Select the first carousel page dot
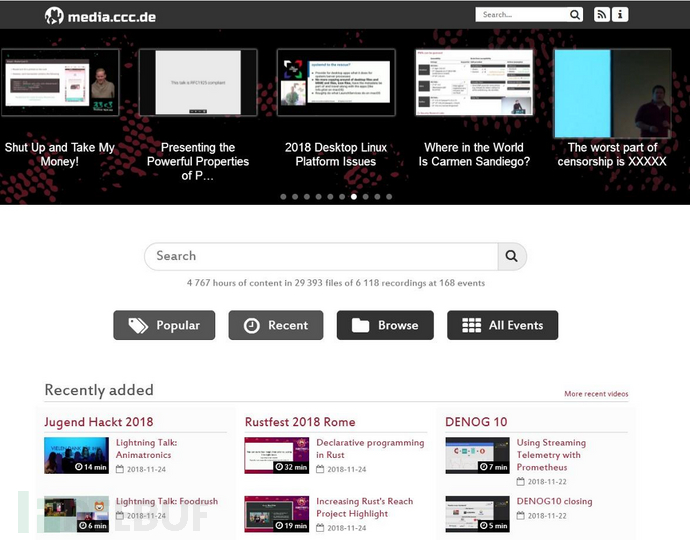The width and height of the screenshot is (690, 540). coord(283,197)
